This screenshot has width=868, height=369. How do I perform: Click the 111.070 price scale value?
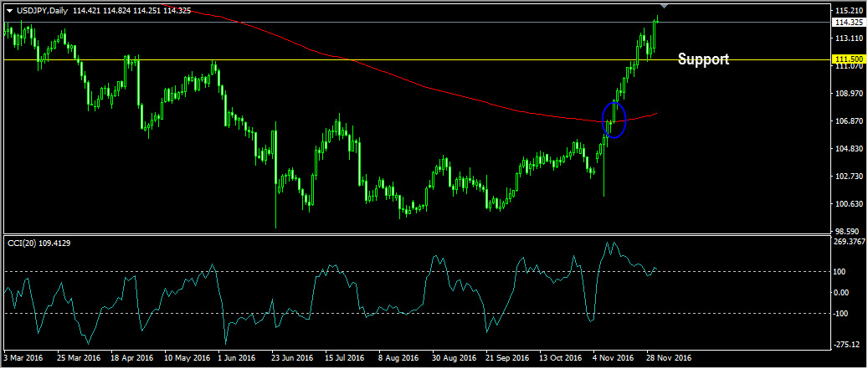point(850,66)
